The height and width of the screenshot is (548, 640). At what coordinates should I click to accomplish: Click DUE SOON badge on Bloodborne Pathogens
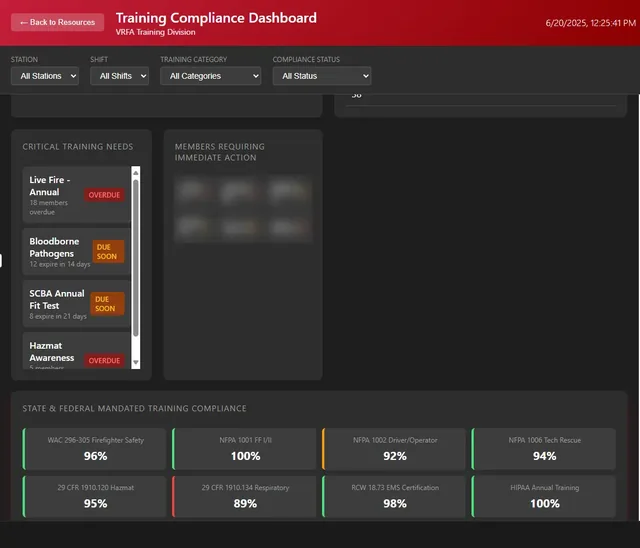coord(108,252)
